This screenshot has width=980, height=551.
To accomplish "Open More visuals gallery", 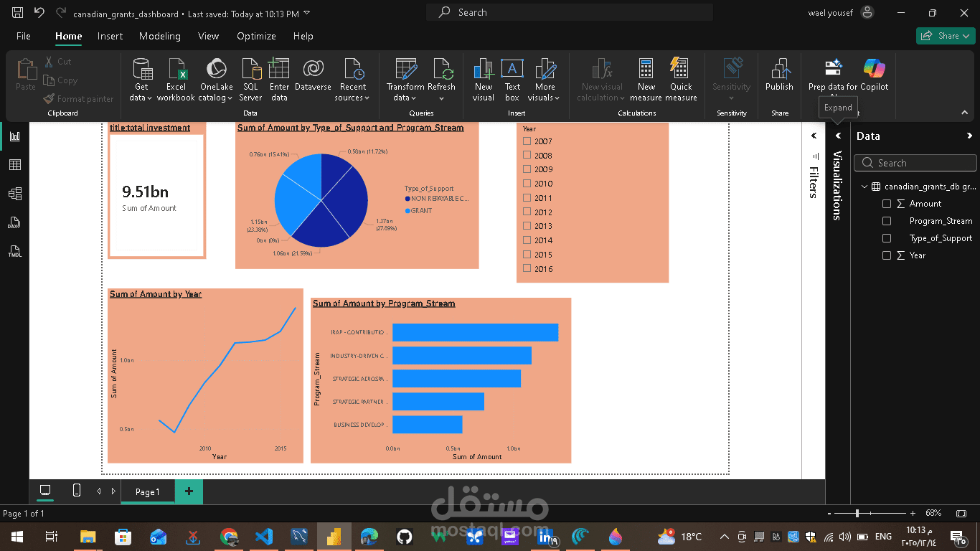I will tap(545, 80).
